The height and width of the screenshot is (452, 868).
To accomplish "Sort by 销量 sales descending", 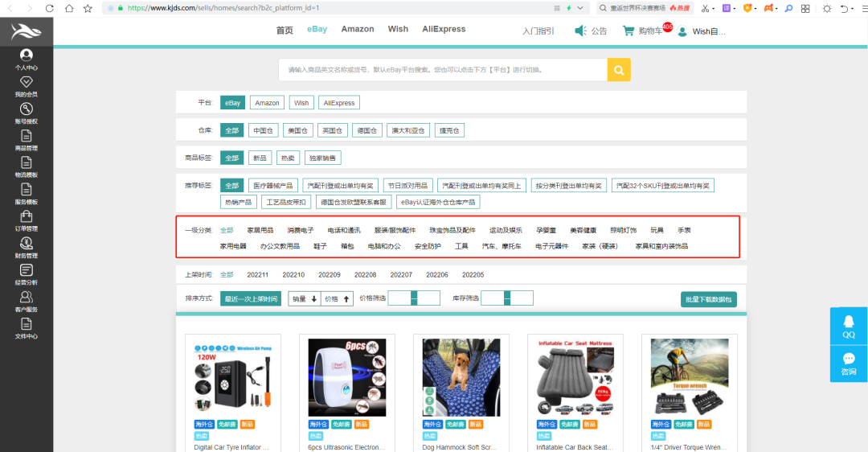I will pos(304,298).
